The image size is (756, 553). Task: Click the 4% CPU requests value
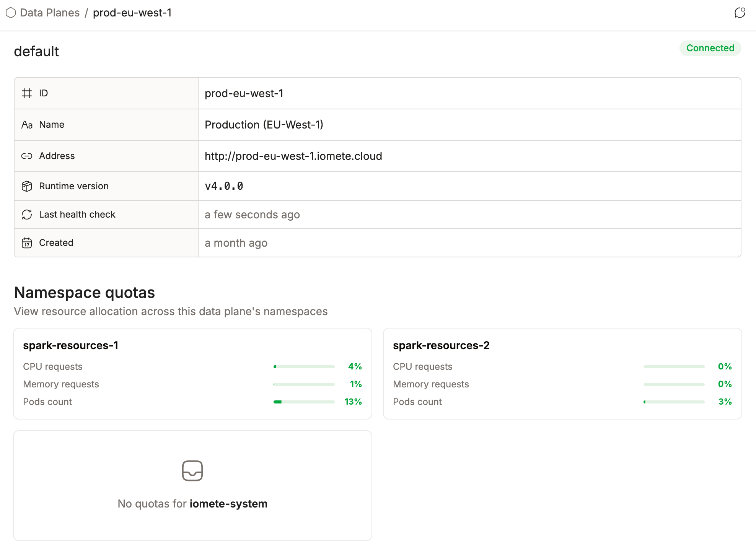pyautogui.click(x=355, y=366)
